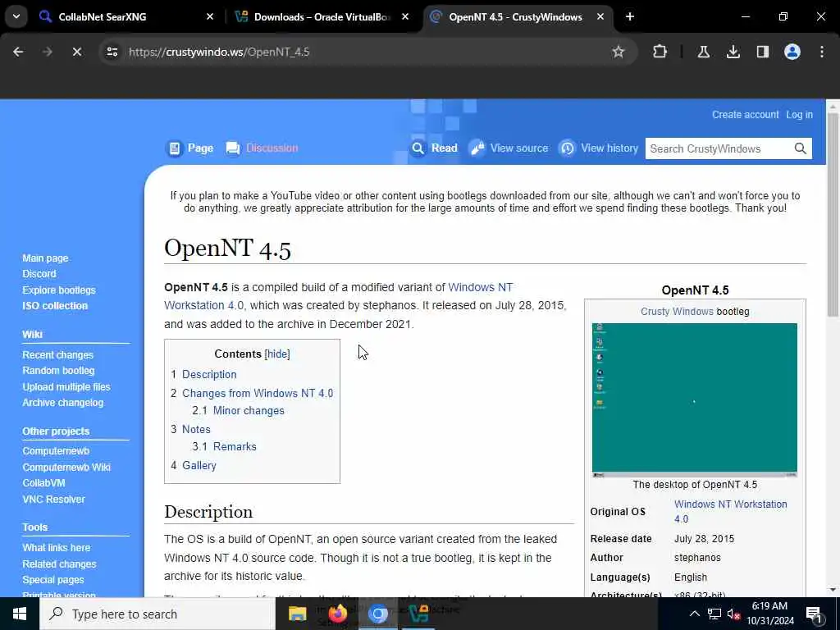Open the View history tab
The height and width of the screenshot is (630, 840).
[x=598, y=148]
